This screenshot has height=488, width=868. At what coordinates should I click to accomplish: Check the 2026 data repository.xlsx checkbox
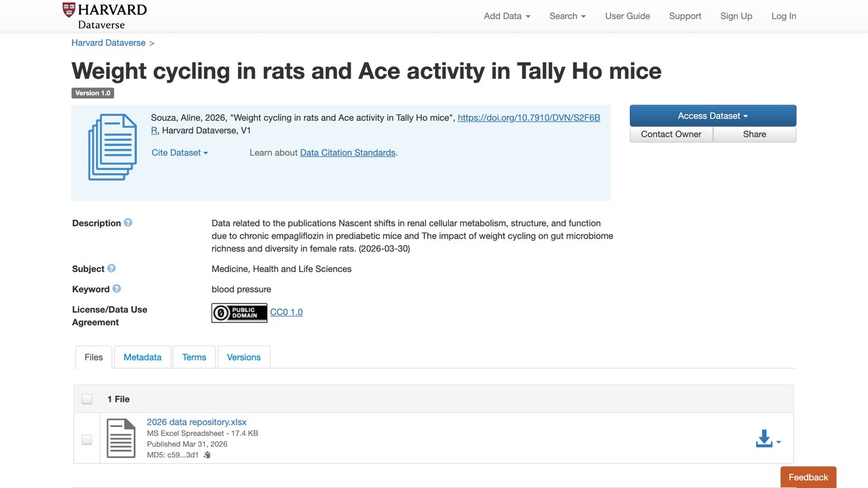click(87, 440)
